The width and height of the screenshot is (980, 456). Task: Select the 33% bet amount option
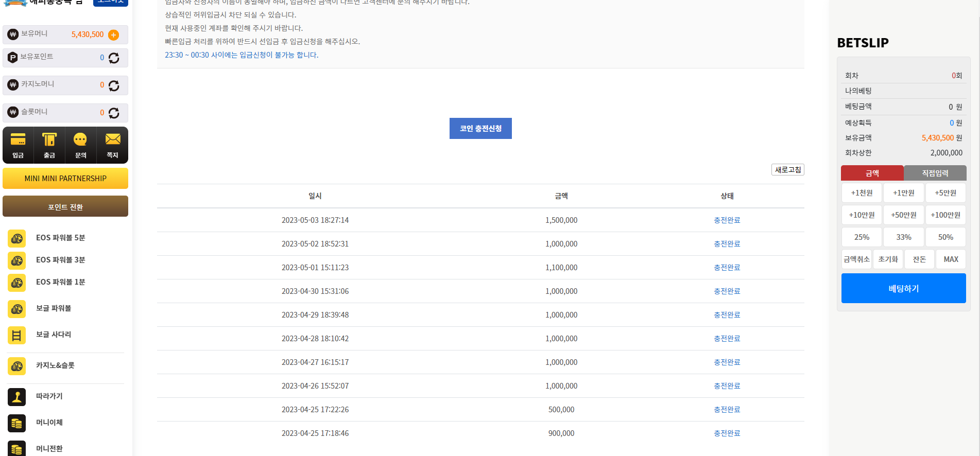(904, 237)
